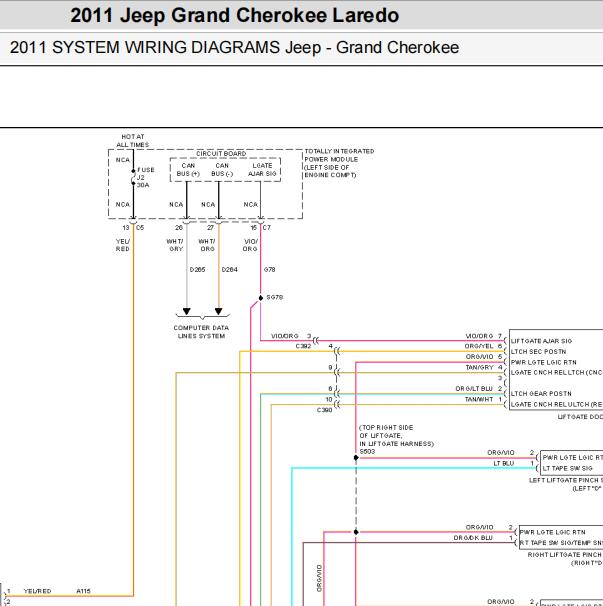Select the "C5" connector label
This screenshot has width=603, height=606.
(x=140, y=228)
